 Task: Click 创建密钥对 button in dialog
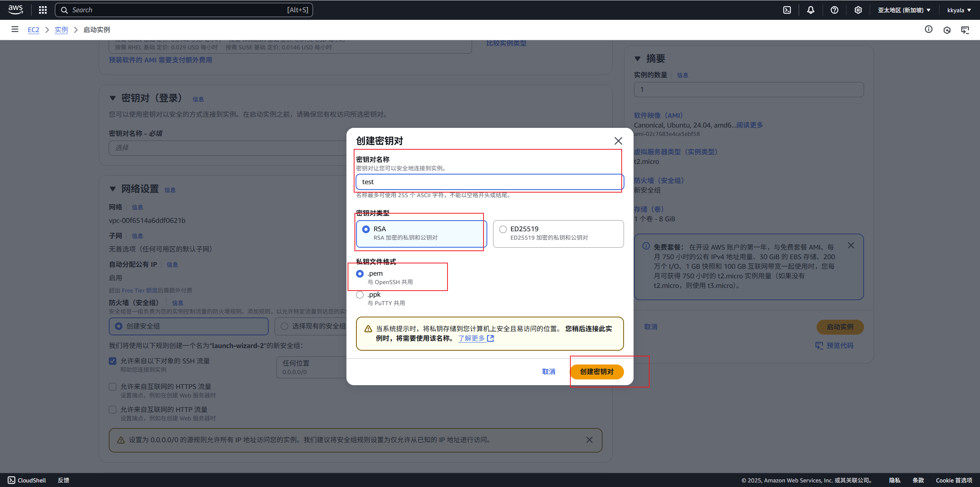pos(596,372)
